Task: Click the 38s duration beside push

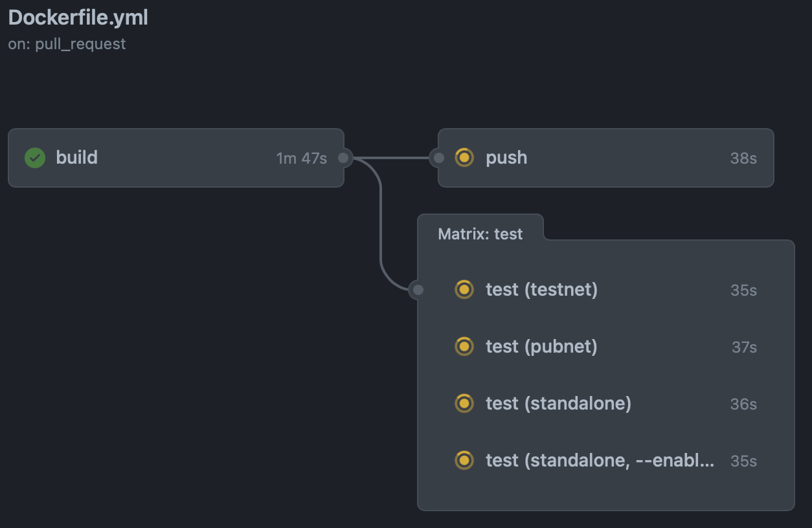Action: pyautogui.click(x=744, y=158)
